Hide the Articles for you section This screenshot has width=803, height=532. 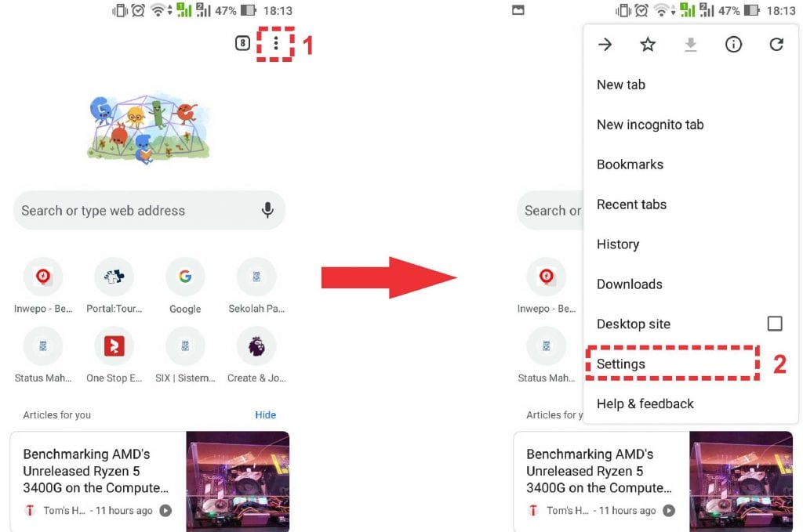point(265,414)
